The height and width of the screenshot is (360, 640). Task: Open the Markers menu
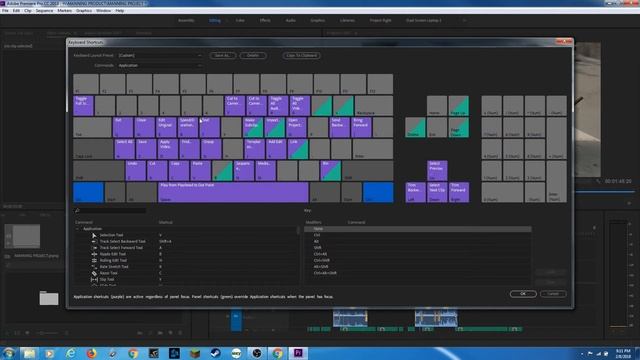point(64,11)
